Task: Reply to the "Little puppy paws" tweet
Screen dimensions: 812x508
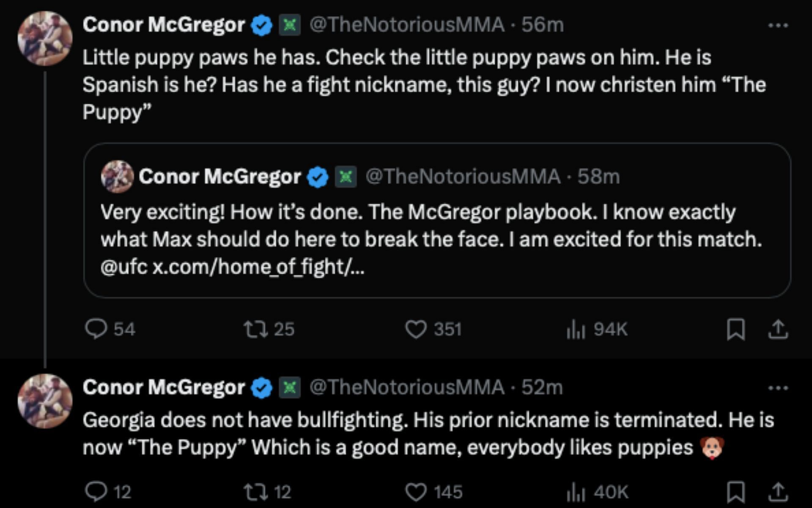Action: (x=96, y=329)
